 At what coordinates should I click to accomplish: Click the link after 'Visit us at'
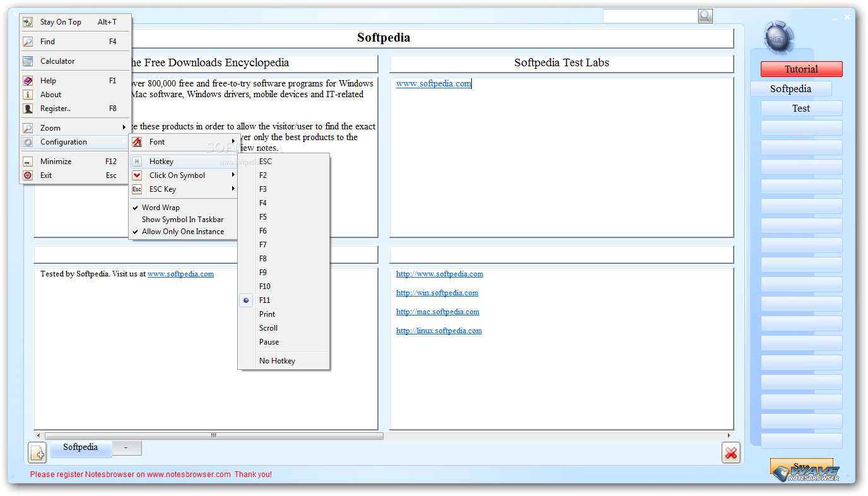tap(180, 274)
